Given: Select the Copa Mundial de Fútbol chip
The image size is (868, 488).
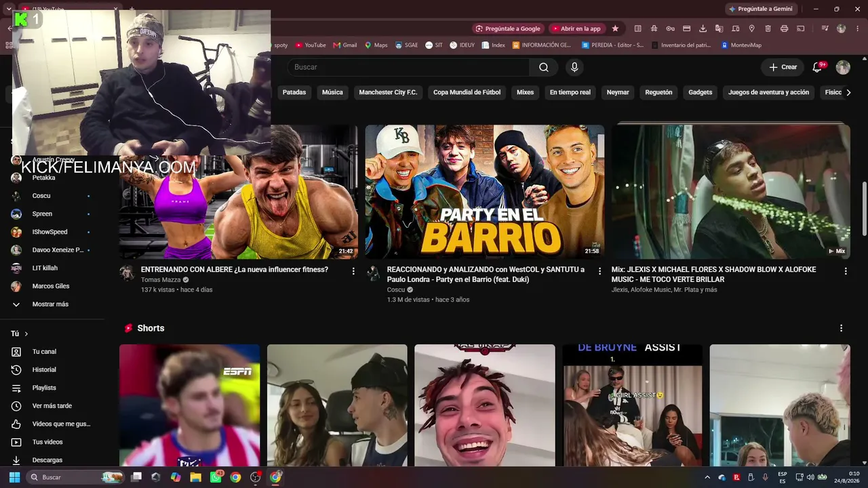Looking at the screenshot, I should (x=467, y=92).
